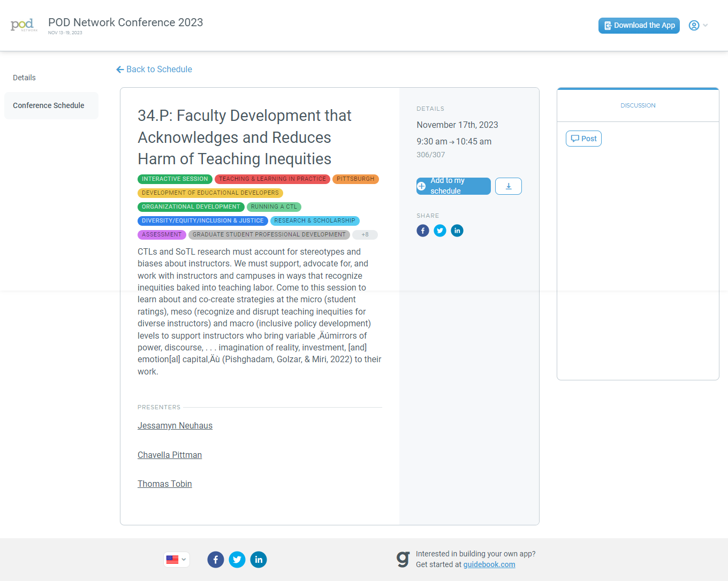This screenshot has height=581, width=728.
Task: Click the download session icon button
Action: 508,186
